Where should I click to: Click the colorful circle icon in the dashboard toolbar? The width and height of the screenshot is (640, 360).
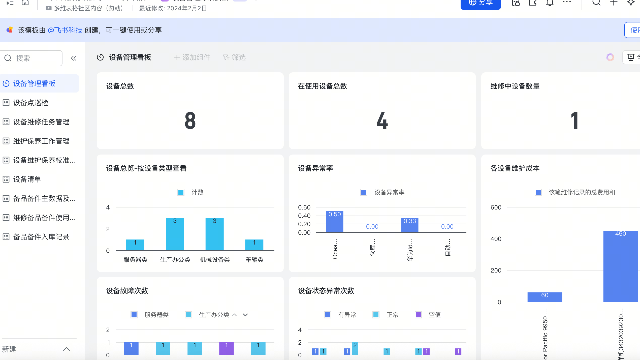tap(610, 57)
